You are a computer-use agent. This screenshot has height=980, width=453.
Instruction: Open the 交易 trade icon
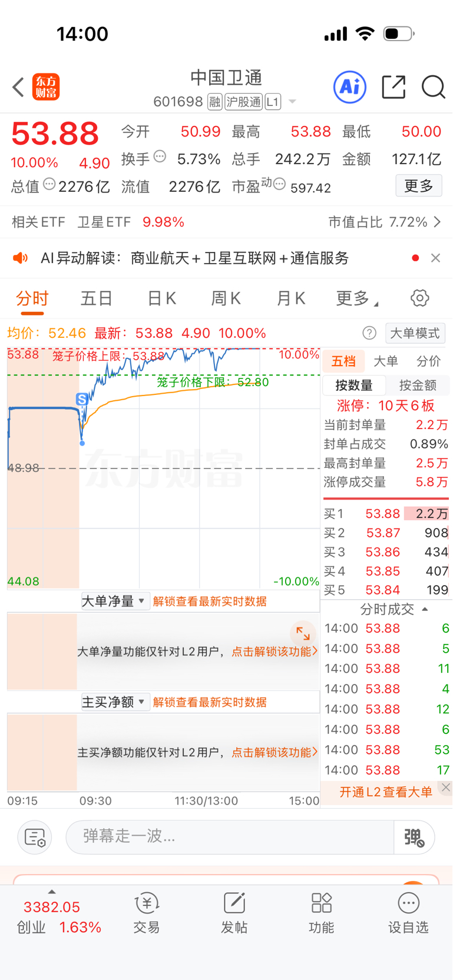[147, 912]
